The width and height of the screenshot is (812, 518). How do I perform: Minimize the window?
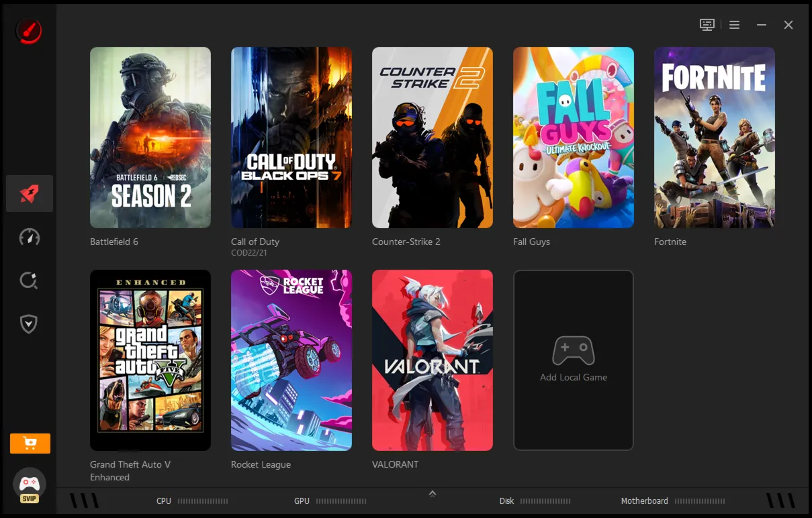click(x=762, y=25)
